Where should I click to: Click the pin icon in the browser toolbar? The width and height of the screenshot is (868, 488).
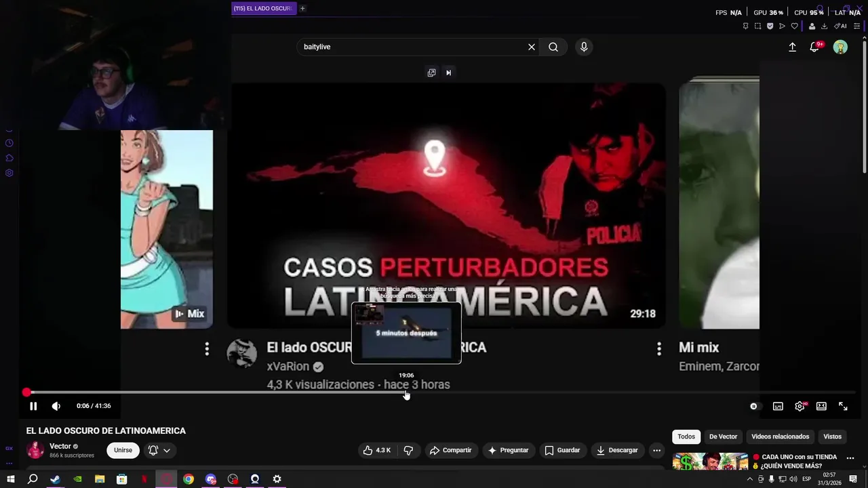tap(745, 26)
